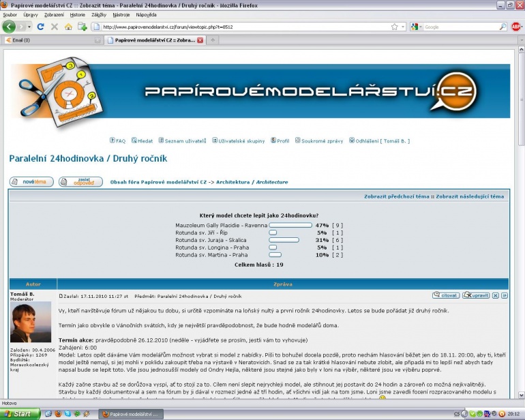Open the topic title Paralelní 24hodinovka link

tap(88, 158)
